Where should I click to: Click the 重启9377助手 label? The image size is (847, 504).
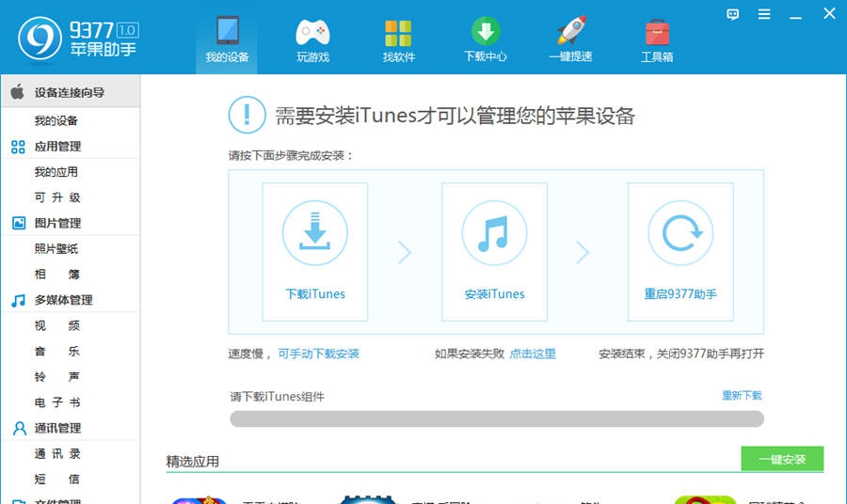[680, 294]
